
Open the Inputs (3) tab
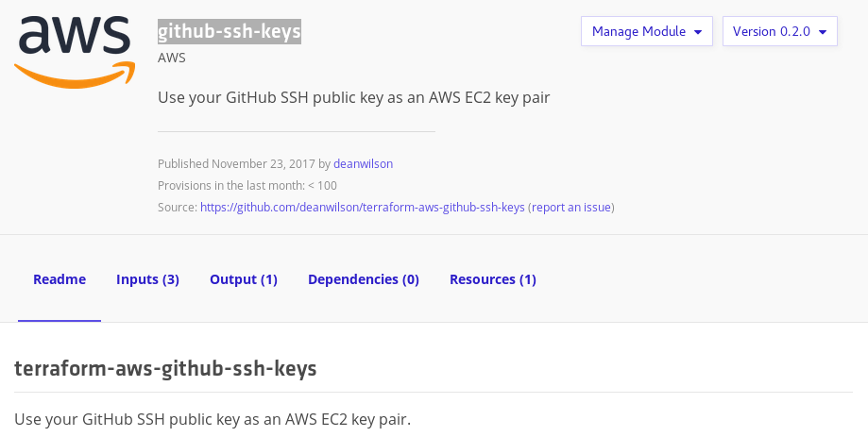[x=147, y=279]
